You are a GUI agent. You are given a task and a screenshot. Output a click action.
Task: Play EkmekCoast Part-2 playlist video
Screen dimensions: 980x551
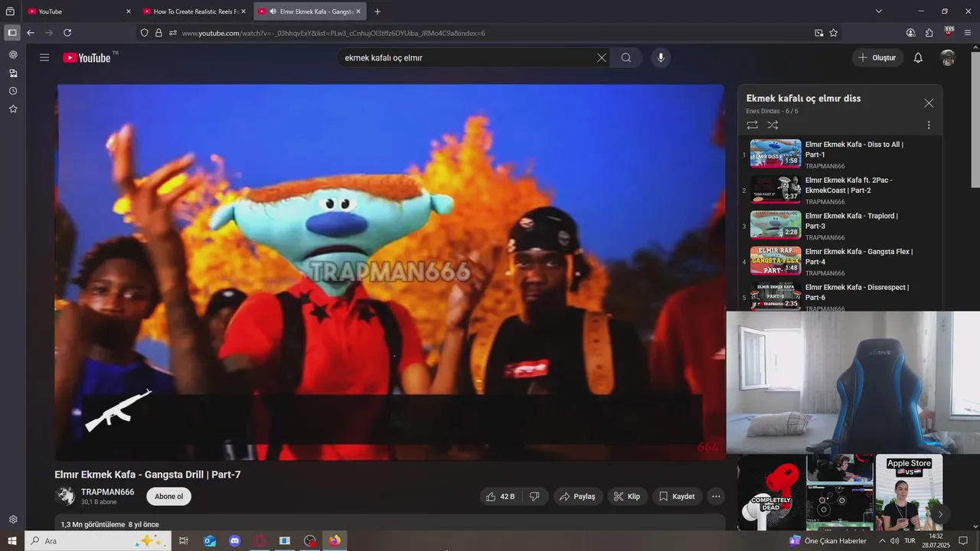pyautogui.click(x=841, y=190)
